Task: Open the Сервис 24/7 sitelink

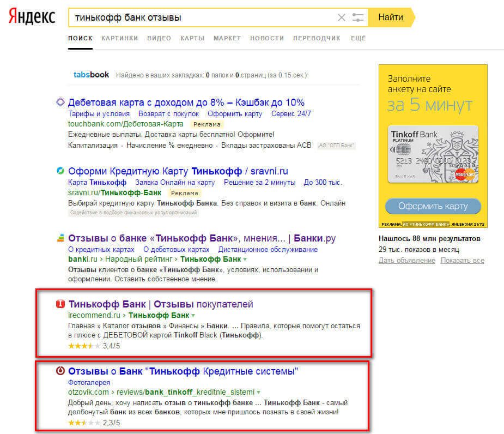Action: (x=291, y=113)
